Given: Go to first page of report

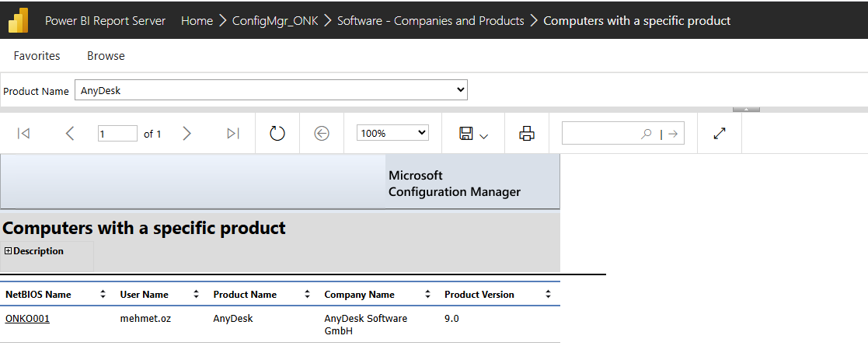Looking at the screenshot, I should 23,134.
